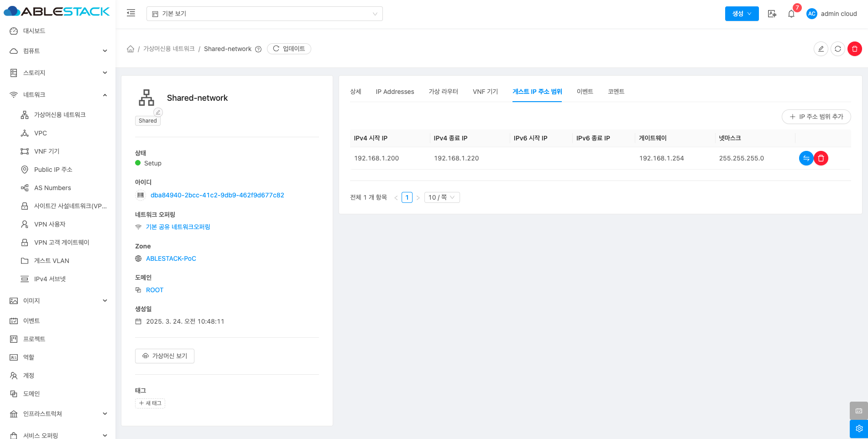Image resolution: width=868 pixels, height=439 pixels.
Task: Open the 기본 보기 view dropdown
Action: click(264, 14)
